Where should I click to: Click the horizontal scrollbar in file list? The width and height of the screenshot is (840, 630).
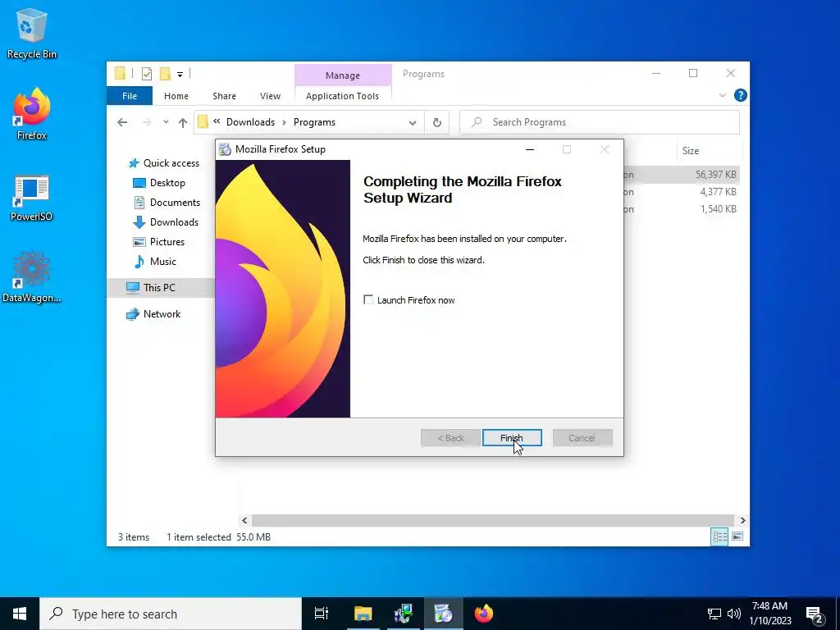[x=493, y=520]
